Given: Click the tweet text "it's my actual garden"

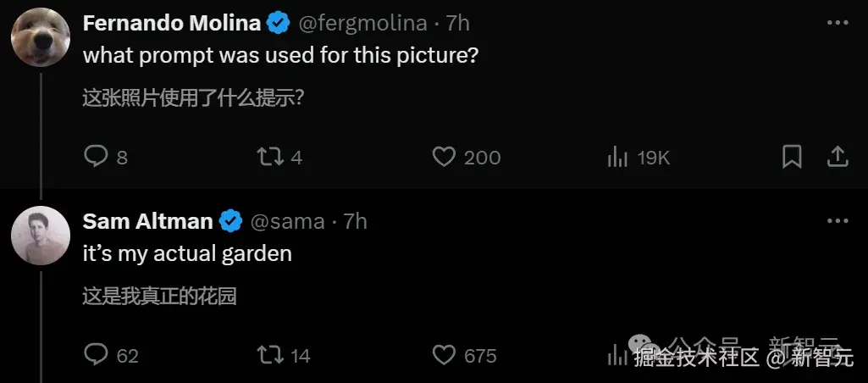Looking at the screenshot, I should (x=186, y=253).
